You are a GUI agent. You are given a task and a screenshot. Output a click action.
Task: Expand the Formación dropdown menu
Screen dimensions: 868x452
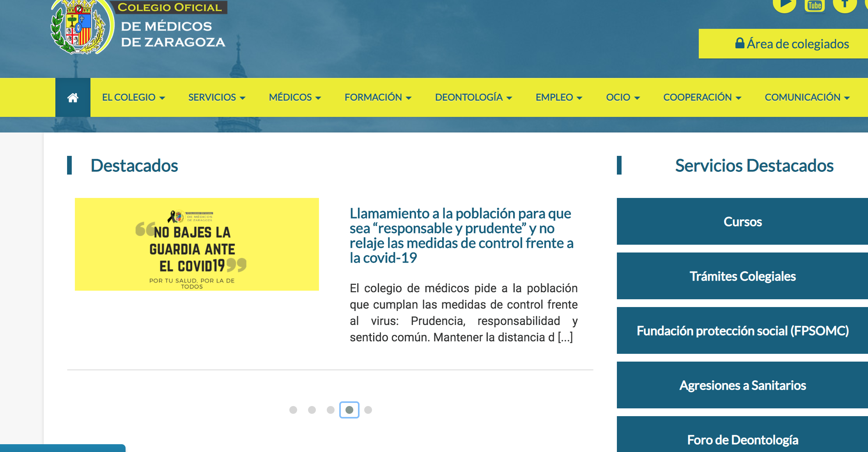(378, 97)
